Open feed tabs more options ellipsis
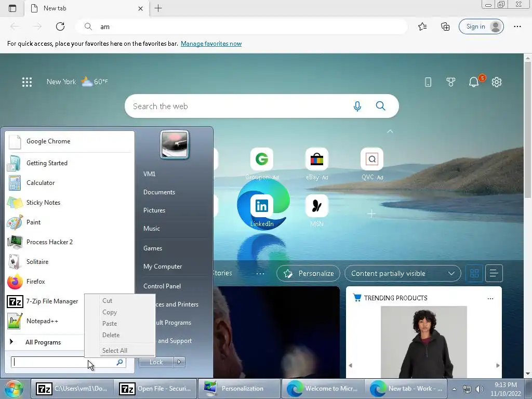 point(260,273)
